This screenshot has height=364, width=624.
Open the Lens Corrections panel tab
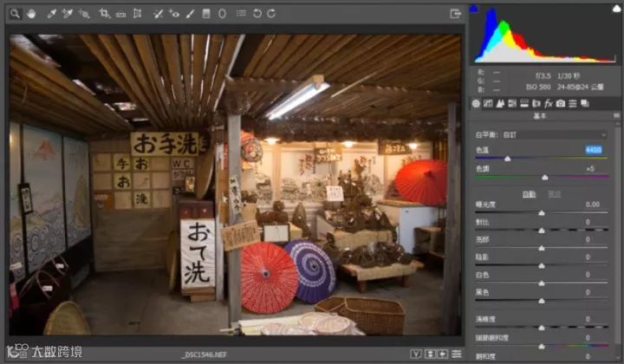(536, 103)
